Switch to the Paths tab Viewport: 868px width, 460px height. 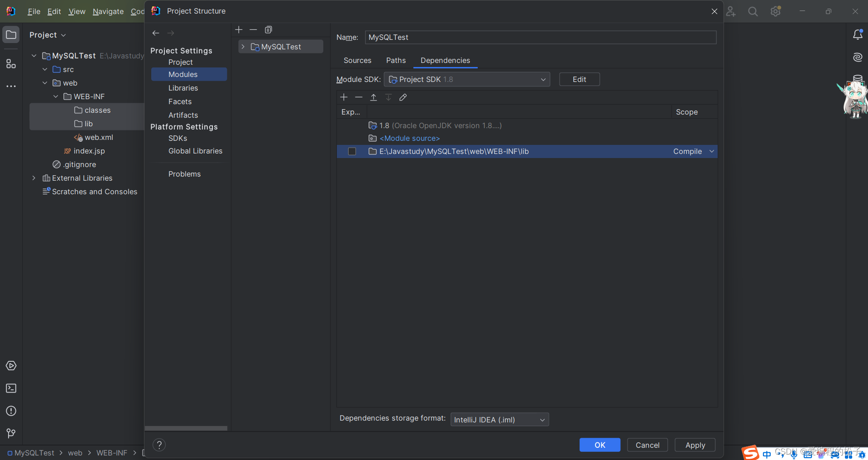click(396, 61)
